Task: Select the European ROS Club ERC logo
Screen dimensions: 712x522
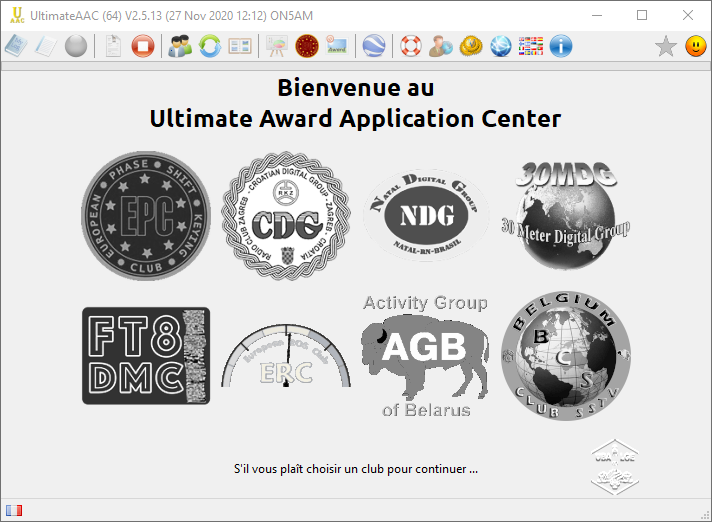Action: (286, 355)
